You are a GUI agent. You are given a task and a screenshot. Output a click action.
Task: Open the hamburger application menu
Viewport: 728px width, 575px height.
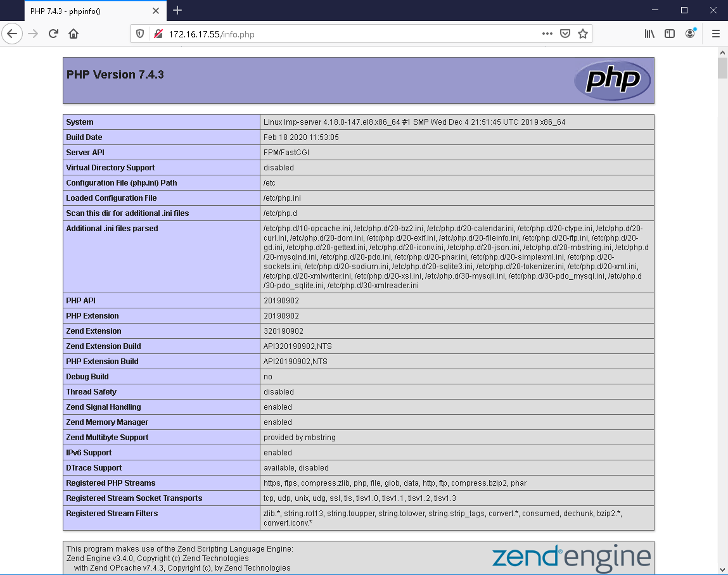716,34
